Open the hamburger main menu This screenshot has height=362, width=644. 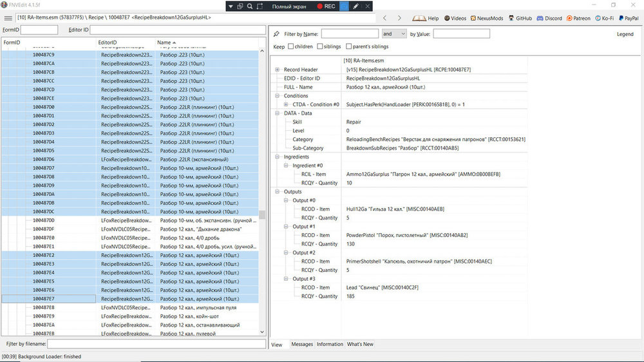8,18
